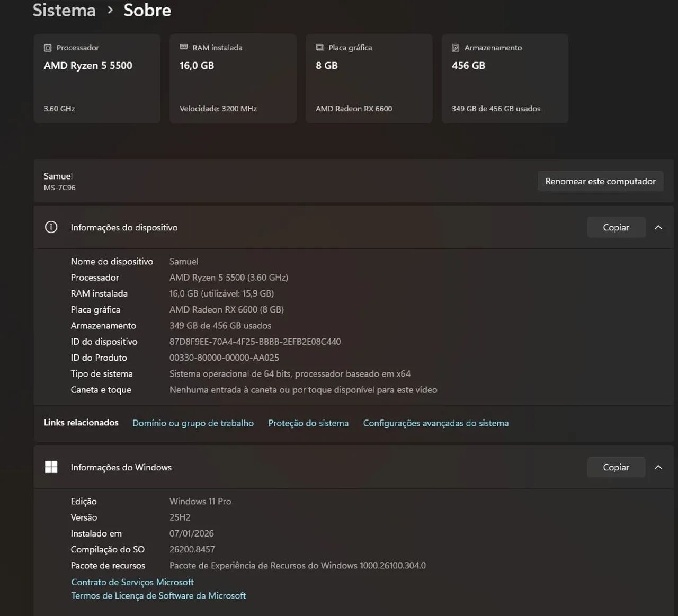Click the info circle icon next to Informações do dispositivo
This screenshot has height=616, width=678.
(x=51, y=227)
